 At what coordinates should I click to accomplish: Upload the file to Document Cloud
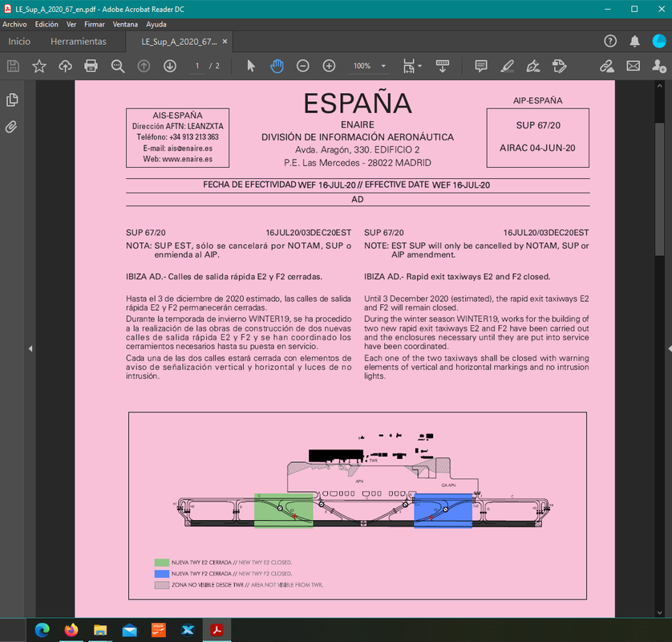coord(65,66)
